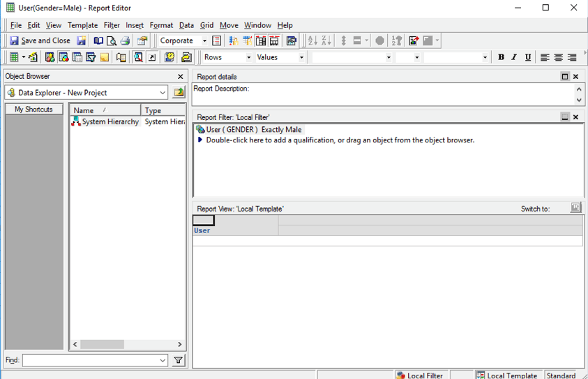Open Print Preview from the toolbar
The width and height of the screenshot is (588, 379).
(112, 41)
